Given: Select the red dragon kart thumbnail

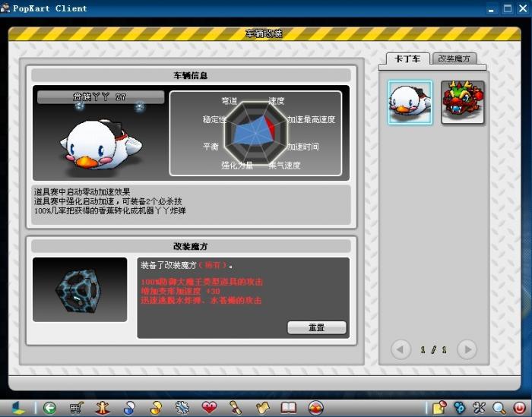Looking at the screenshot, I should (463, 103).
